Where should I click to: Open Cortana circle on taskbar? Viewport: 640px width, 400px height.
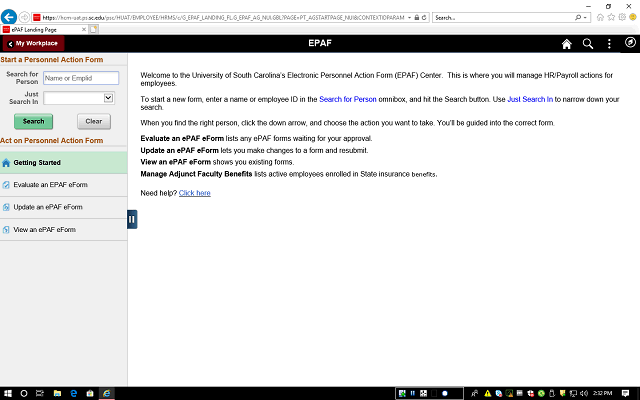point(24,393)
